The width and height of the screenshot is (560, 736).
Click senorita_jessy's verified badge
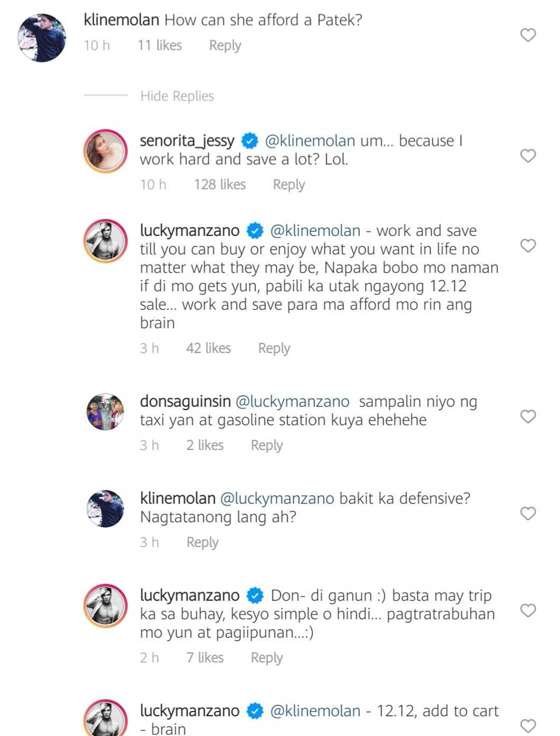(249, 141)
